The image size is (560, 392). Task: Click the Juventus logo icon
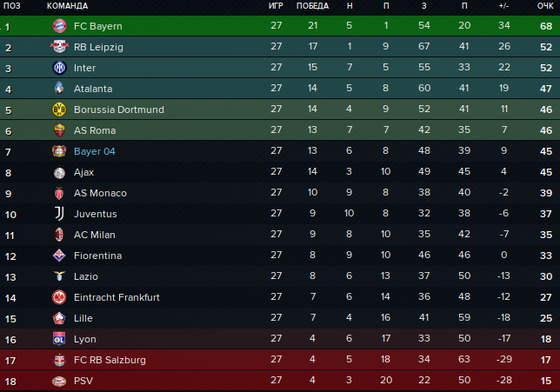59,214
